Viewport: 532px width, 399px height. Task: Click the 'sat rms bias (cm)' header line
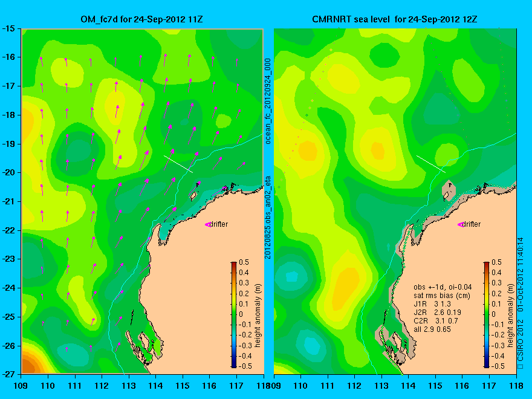[442, 296]
